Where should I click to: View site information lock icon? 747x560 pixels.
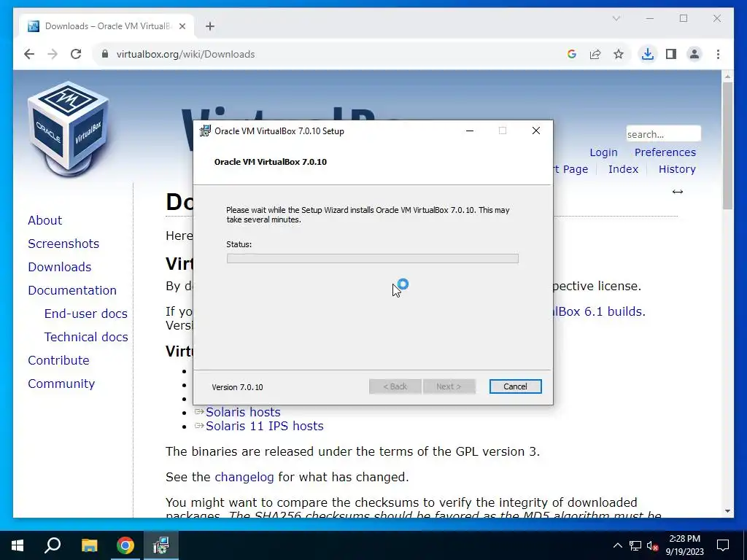[x=105, y=54]
